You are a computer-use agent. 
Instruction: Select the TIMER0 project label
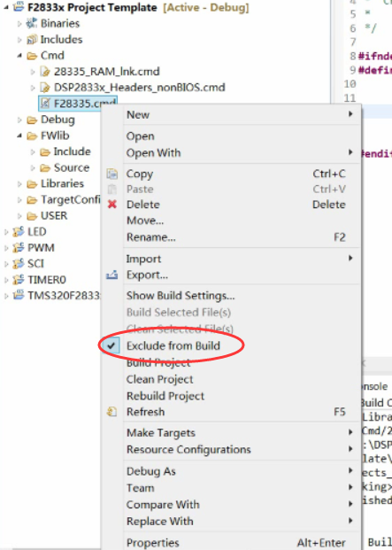click(47, 280)
